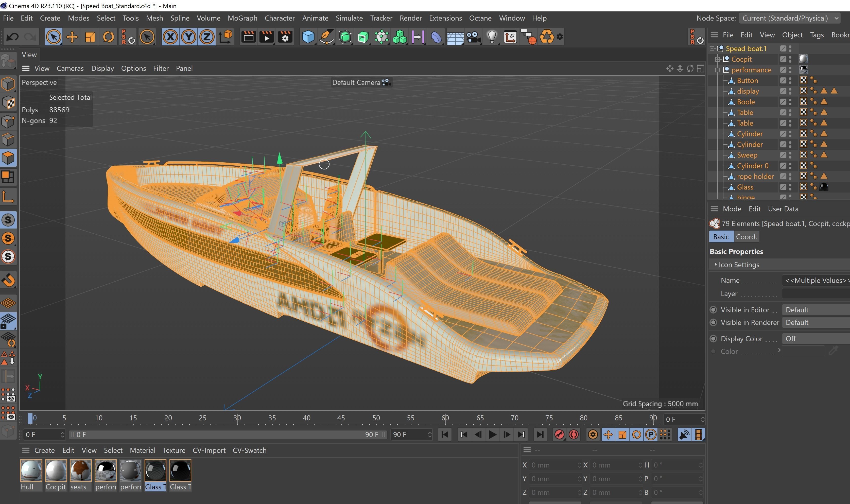Toggle visibility dots of Button object
850x504 pixels.
[790, 80]
